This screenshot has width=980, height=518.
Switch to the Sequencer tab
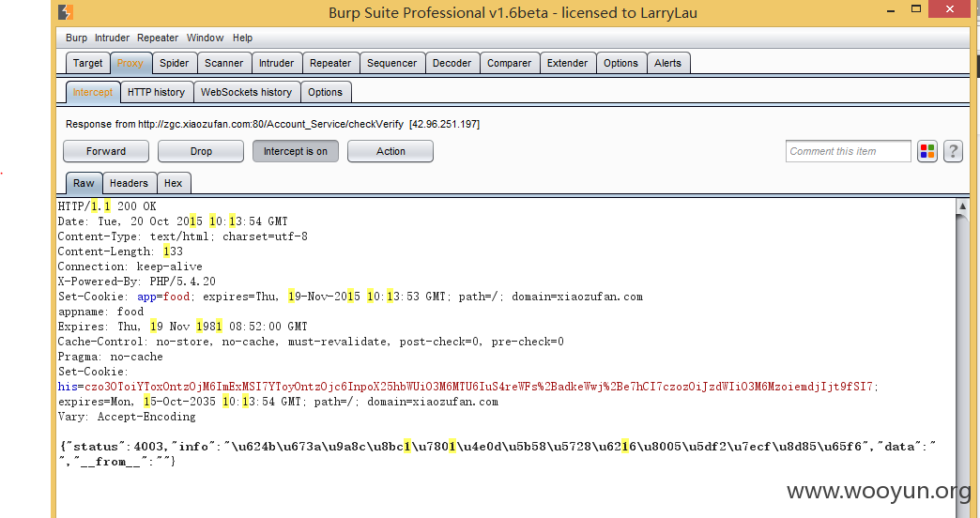pyautogui.click(x=391, y=63)
